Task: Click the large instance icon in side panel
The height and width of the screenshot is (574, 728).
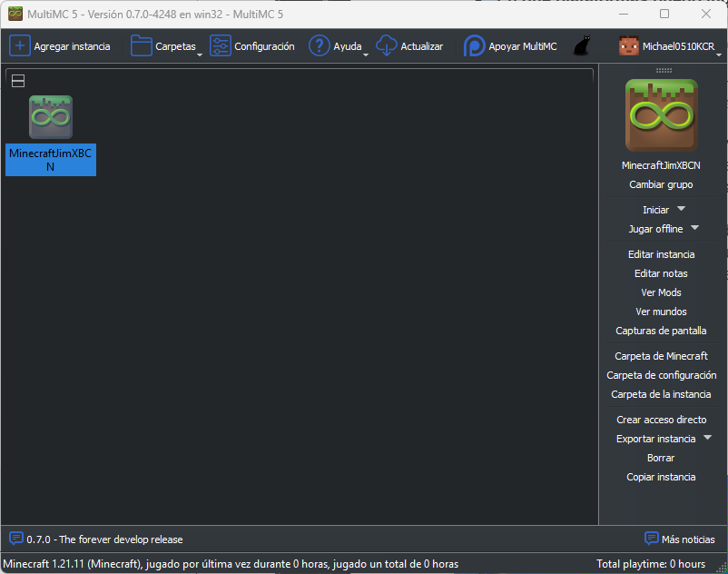Action: coord(661,115)
